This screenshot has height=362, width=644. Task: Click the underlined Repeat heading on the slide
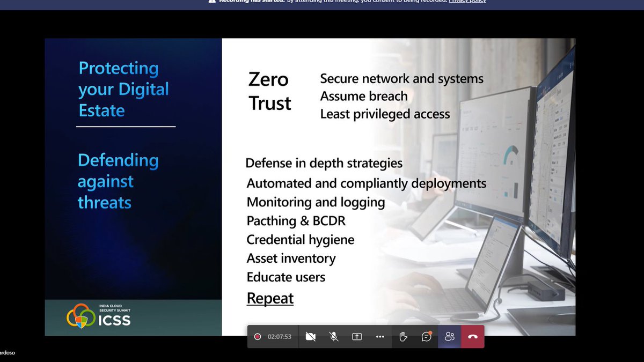coord(270,298)
